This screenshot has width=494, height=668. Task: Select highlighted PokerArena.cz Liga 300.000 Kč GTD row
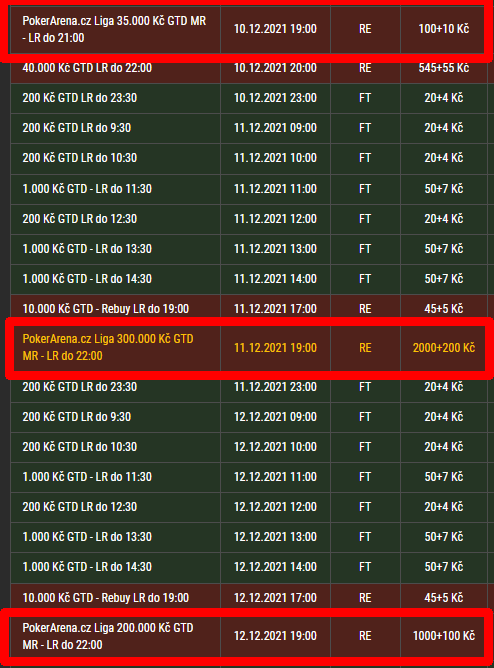coord(247,348)
